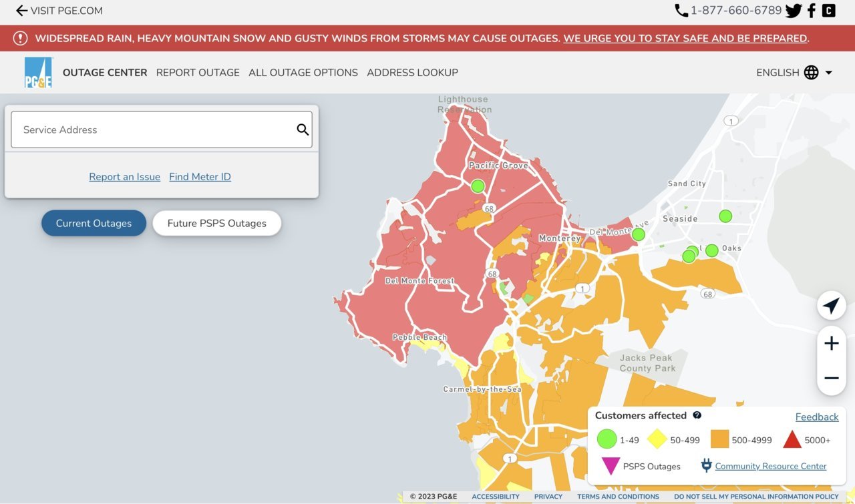Click the green outage marker left of Oaks label

pos(712,250)
